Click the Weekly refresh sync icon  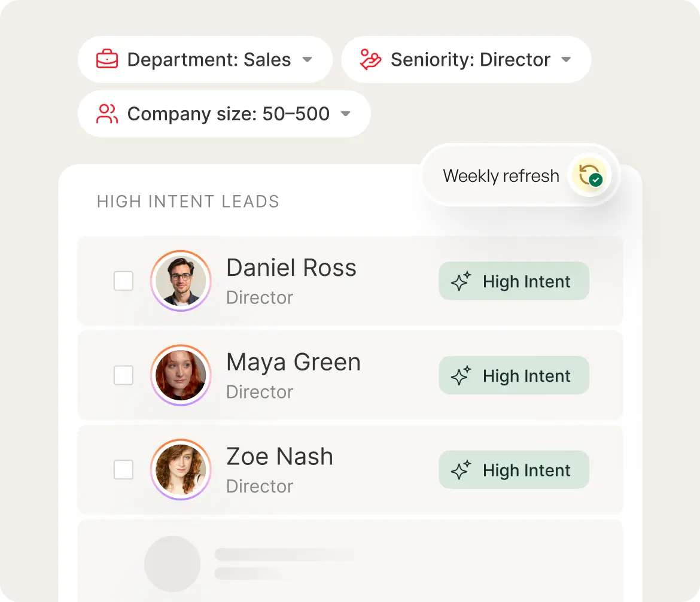pyautogui.click(x=589, y=176)
